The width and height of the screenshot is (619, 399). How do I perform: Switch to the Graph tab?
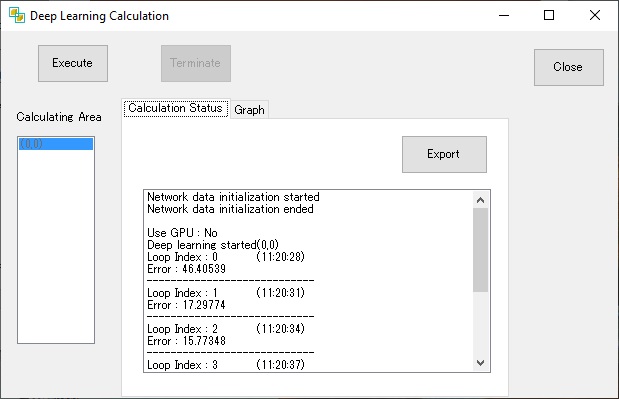[249, 110]
